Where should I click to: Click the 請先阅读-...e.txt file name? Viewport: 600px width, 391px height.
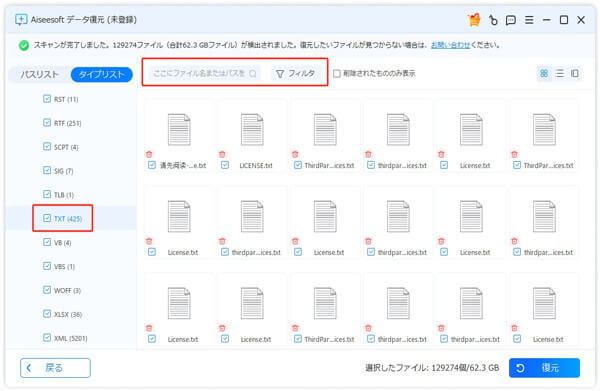pyautogui.click(x=183, y=166)
